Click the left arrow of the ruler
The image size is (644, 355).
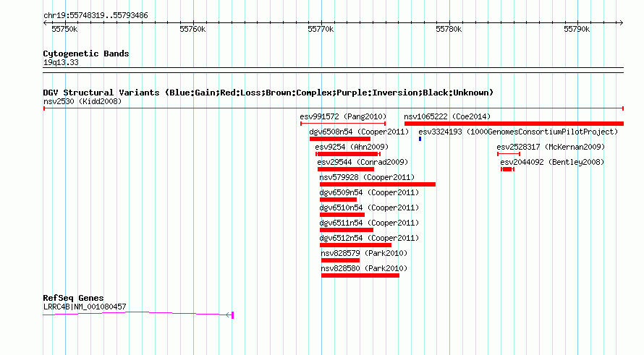(45, 23)
